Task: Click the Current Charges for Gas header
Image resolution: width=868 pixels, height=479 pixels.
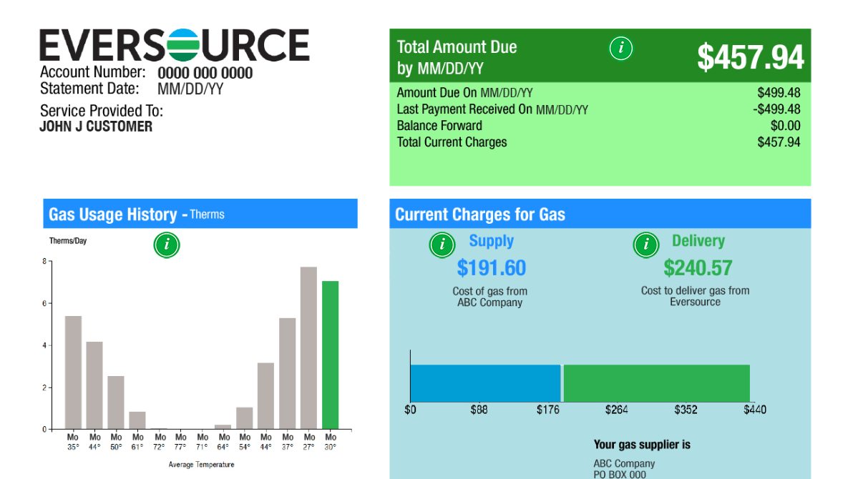Action: click(600, 214)
